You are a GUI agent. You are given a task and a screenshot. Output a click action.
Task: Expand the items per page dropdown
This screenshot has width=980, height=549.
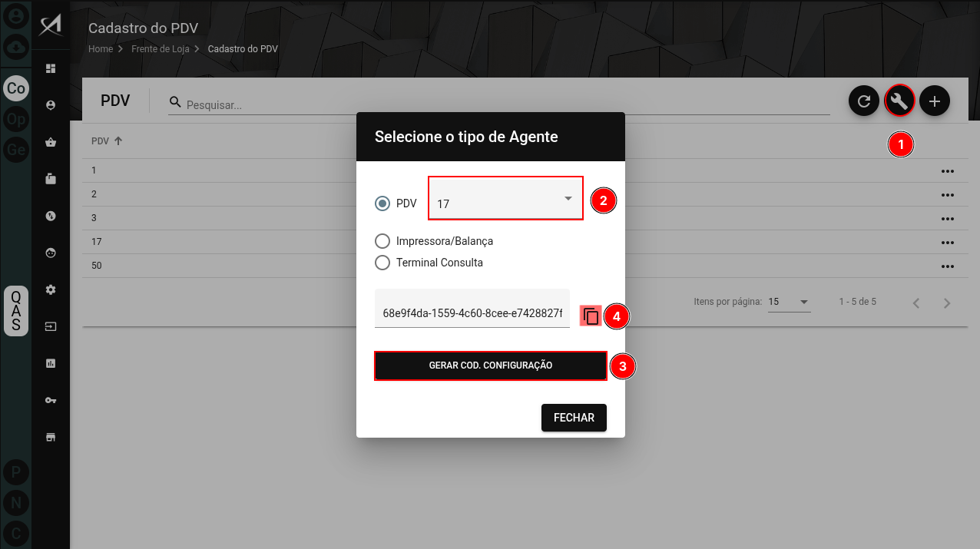(789, 302)
